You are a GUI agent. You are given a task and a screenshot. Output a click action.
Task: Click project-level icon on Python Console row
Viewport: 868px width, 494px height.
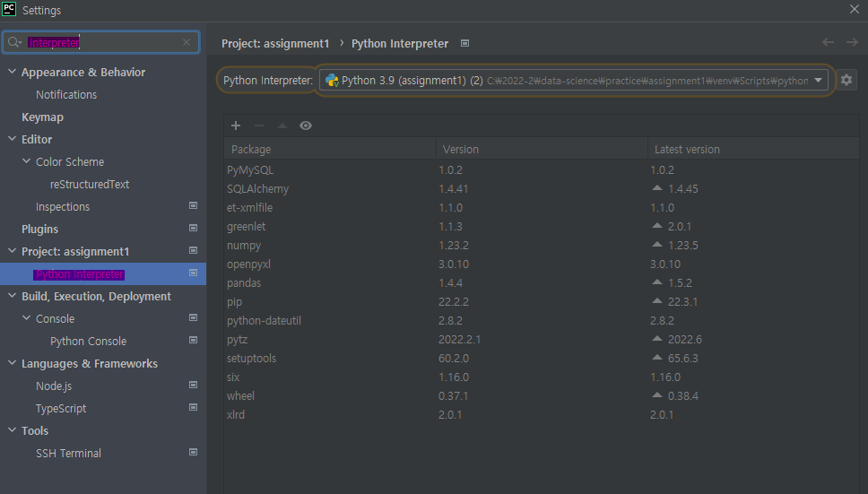coord(193,340)
